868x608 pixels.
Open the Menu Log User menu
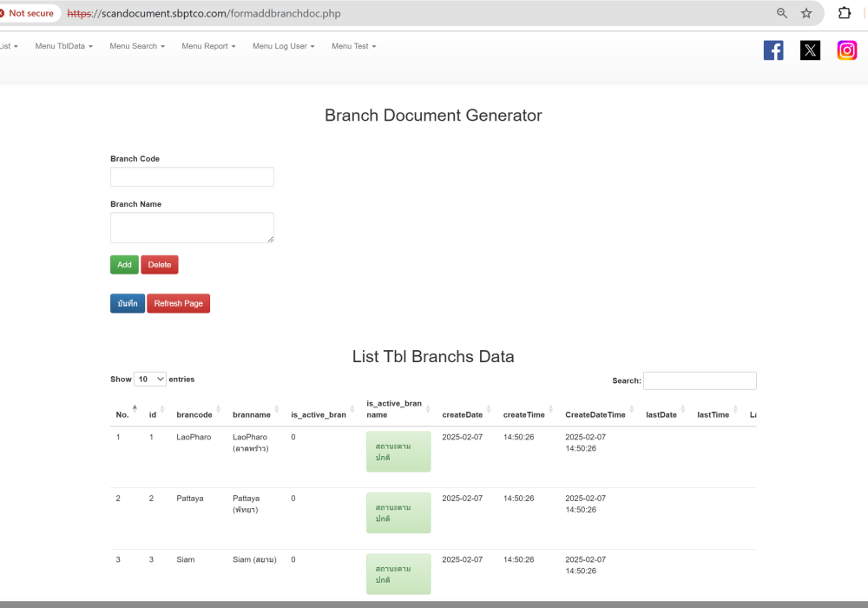point(283,46)
